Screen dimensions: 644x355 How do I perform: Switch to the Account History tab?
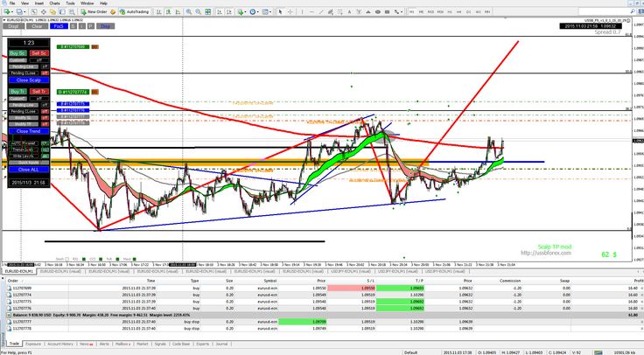(60, 344)
